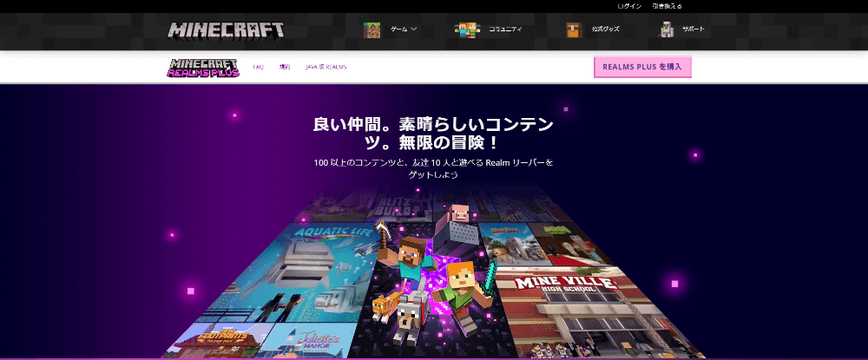The width and height of the screenshot is (868, 360).
Task: Click the subtitle about 100 以上のコンテンツ
Action: tap(433, 168)
